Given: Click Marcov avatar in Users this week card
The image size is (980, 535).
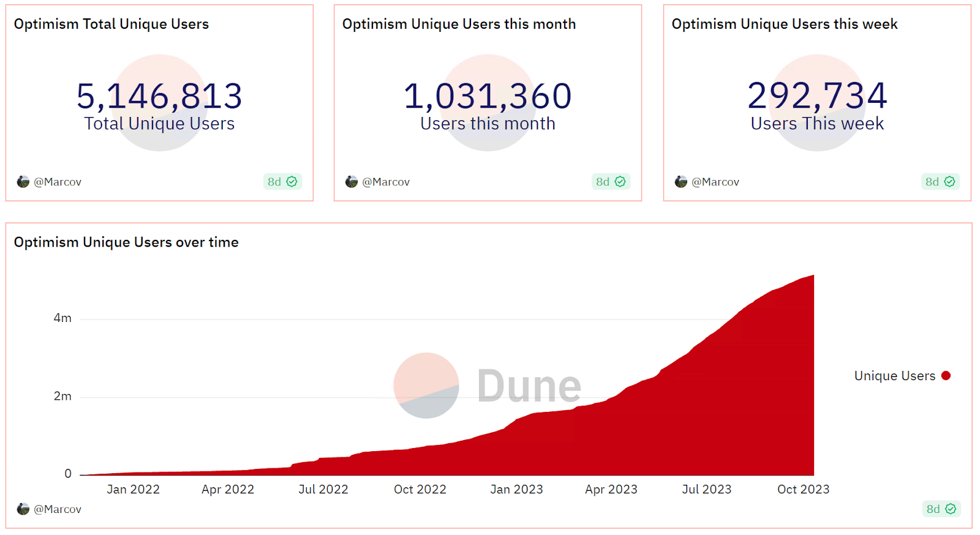Looking at the screenshot, I should click(681, 182).
